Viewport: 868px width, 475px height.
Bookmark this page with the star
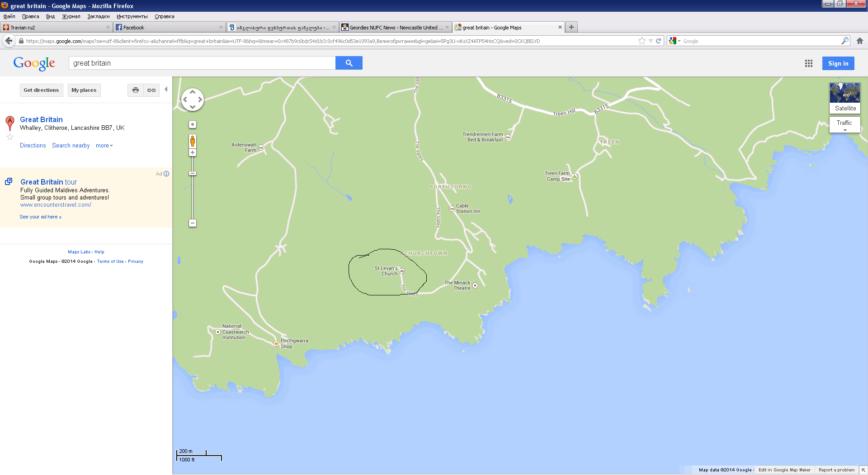tap(642, 41)
